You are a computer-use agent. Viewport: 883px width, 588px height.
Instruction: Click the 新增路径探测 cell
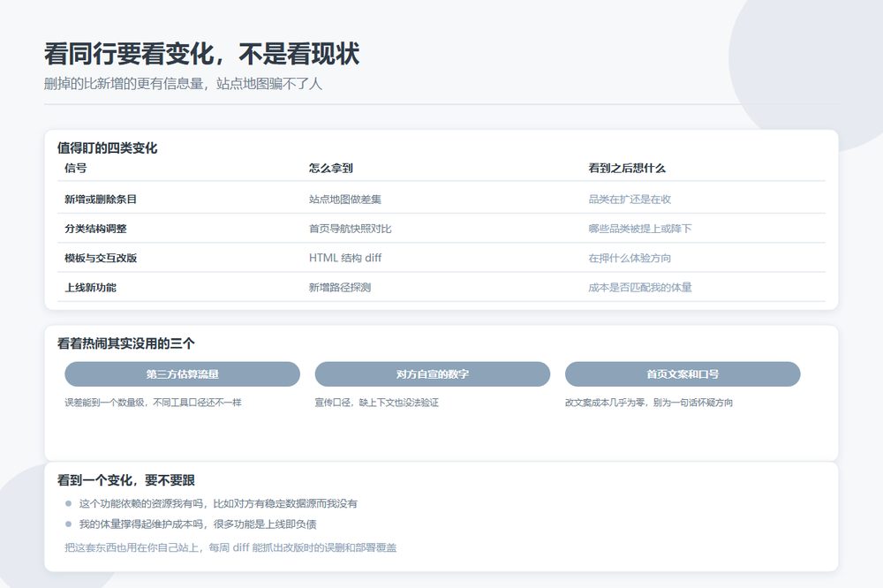point(340,287)
